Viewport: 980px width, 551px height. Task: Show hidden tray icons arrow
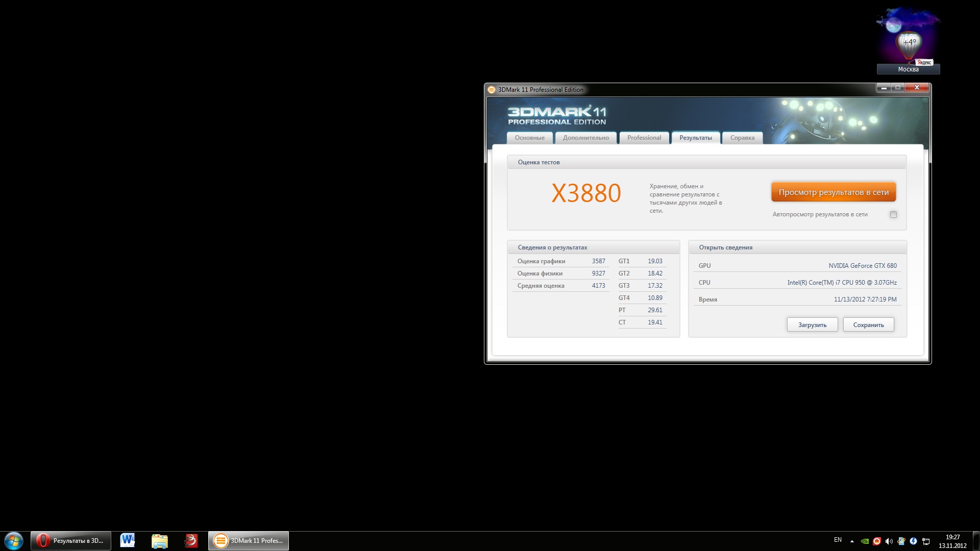click(852, 541)
